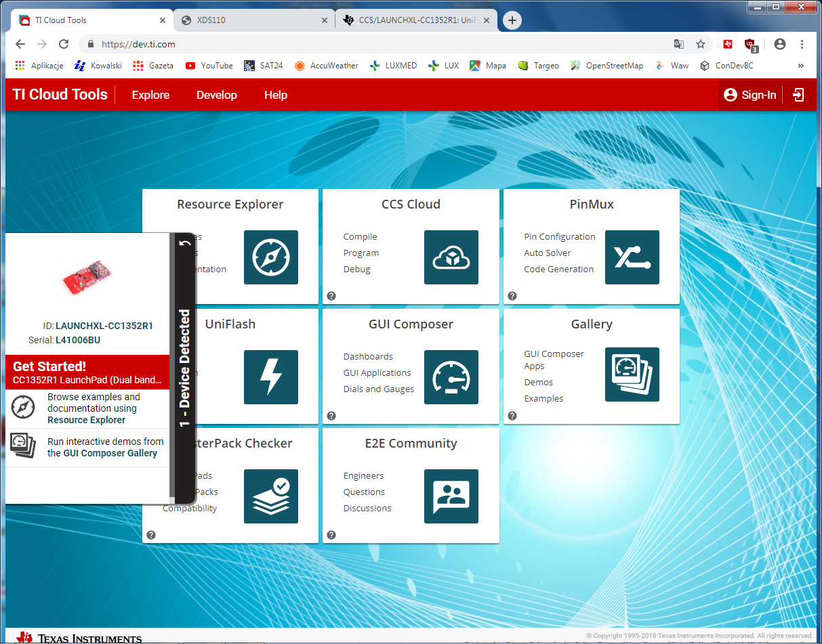822x644 pixels.
Task: Click the compass icon in device panel
Action: click(23, 408)
